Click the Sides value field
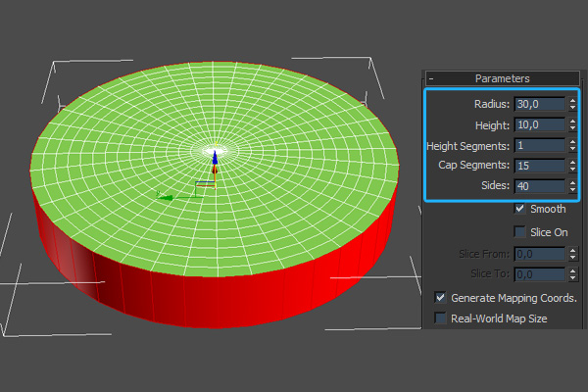 point(539,186)
